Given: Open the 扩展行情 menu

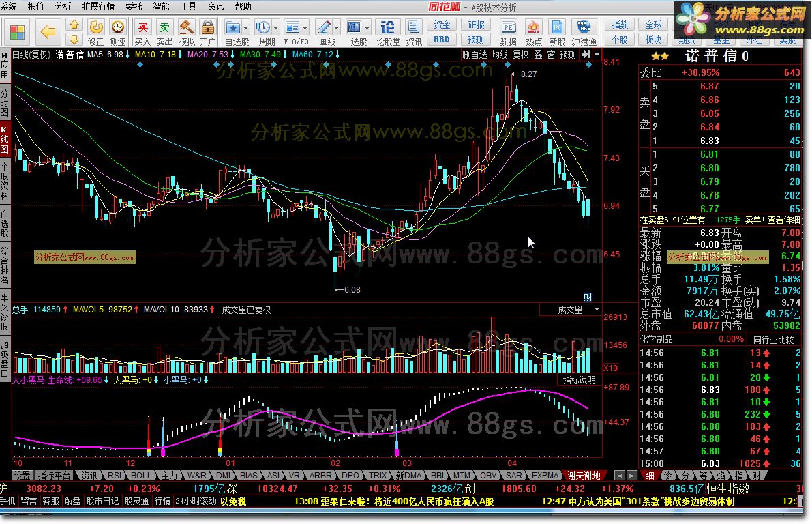Looking at the screenshot, I should coord(98,6).
